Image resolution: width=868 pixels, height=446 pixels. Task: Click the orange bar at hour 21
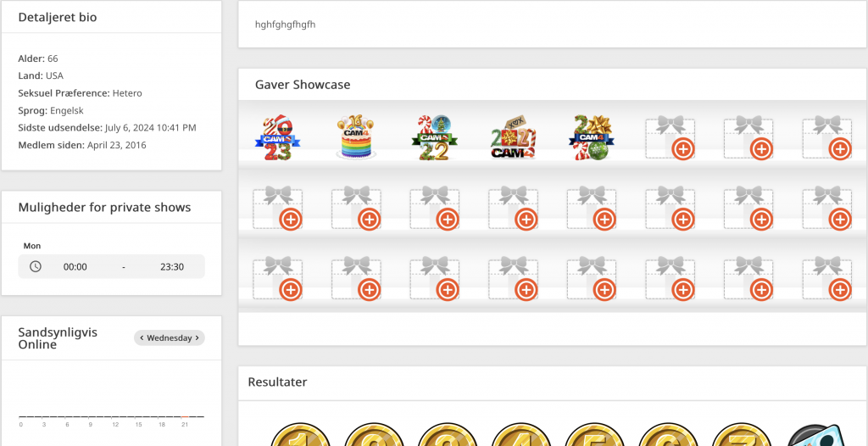point(185,416)
